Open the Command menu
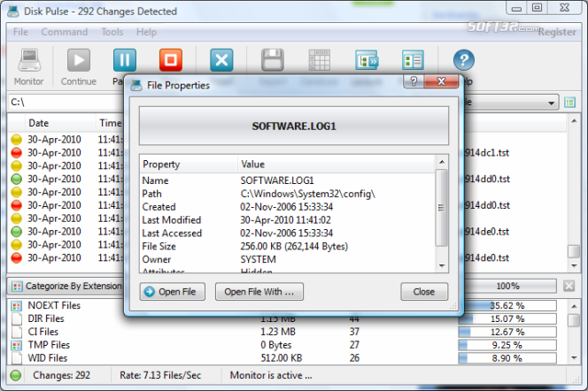The height and width of the screenshot is (391, 588). (64, 32)
